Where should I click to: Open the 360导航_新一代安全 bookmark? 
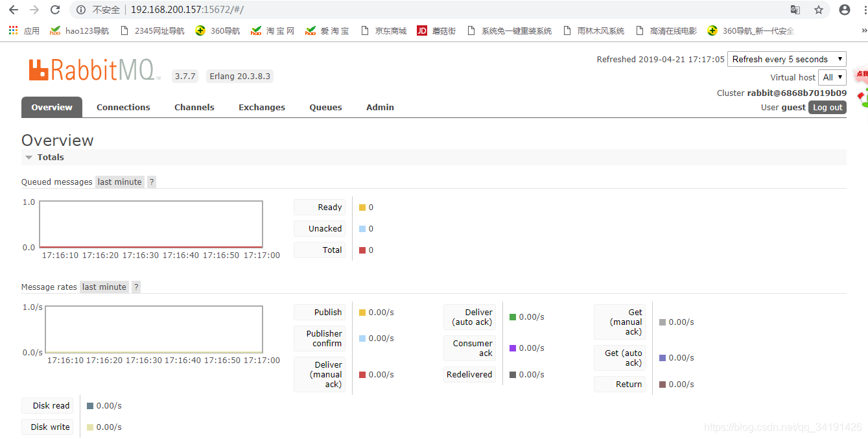pyautogui.click(x=751, y=30)
